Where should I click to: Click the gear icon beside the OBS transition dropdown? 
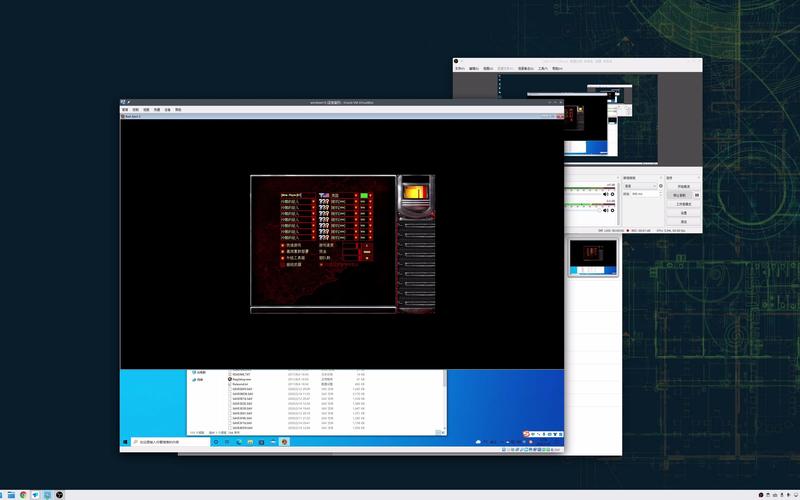661,186
